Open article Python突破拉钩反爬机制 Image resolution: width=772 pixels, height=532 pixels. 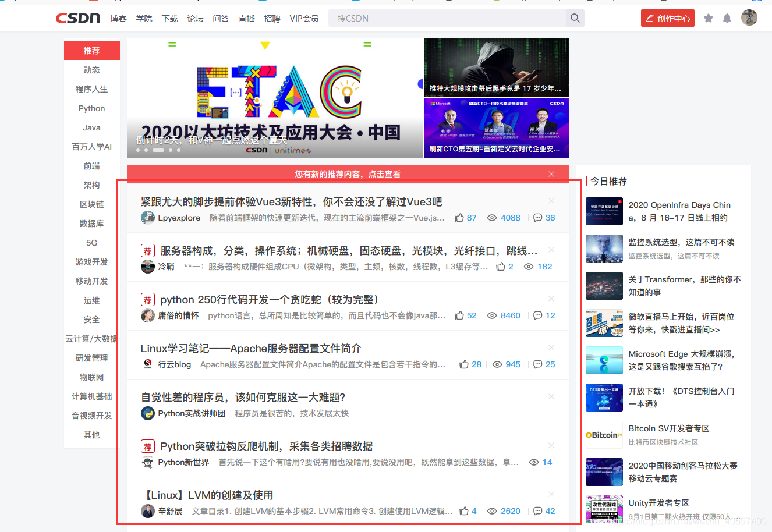pyautogui.click(x=267, y=446)
